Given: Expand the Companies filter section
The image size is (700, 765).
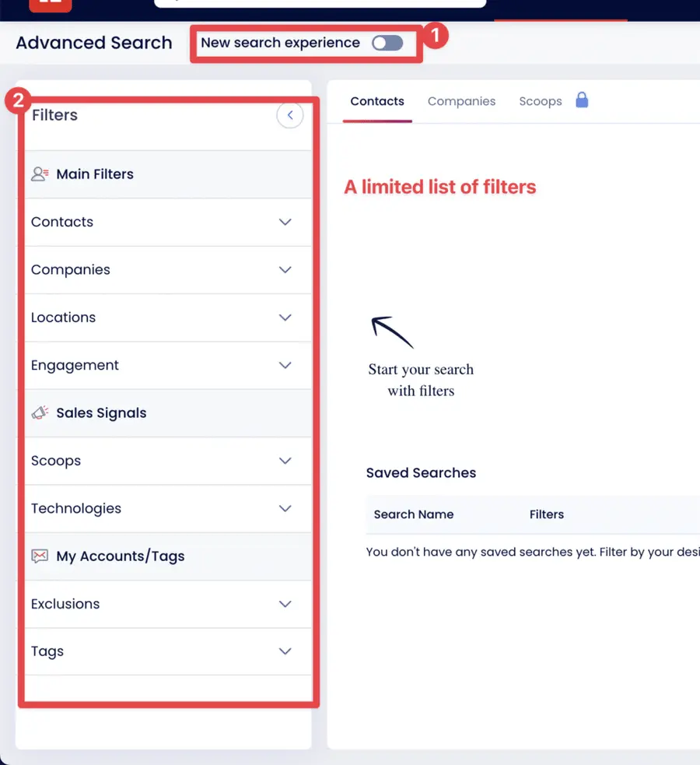Looking at the screenshot, I should pos(285,270).
